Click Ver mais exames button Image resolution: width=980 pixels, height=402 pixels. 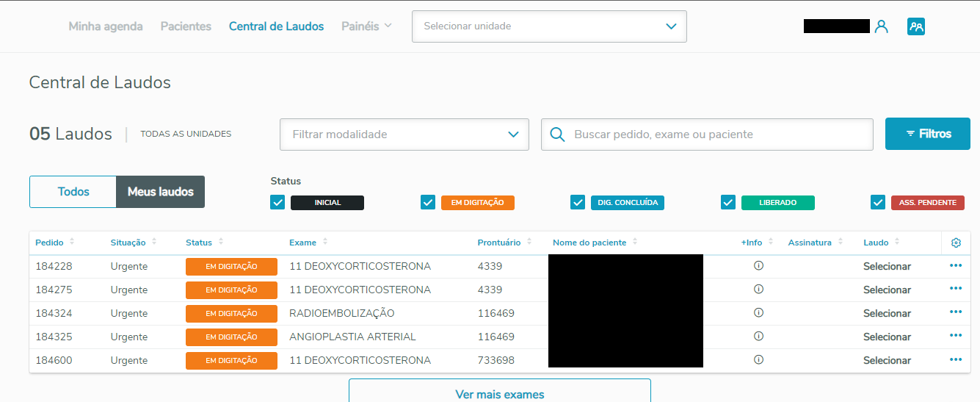500,393
